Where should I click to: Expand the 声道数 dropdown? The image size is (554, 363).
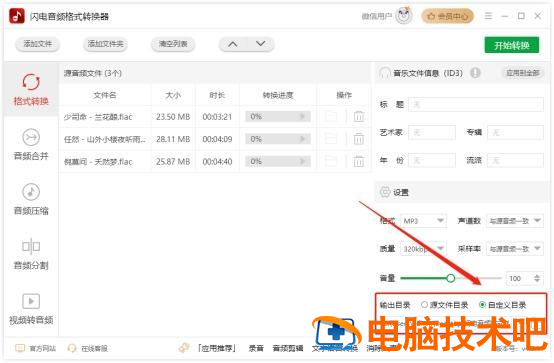click(514, 221)
